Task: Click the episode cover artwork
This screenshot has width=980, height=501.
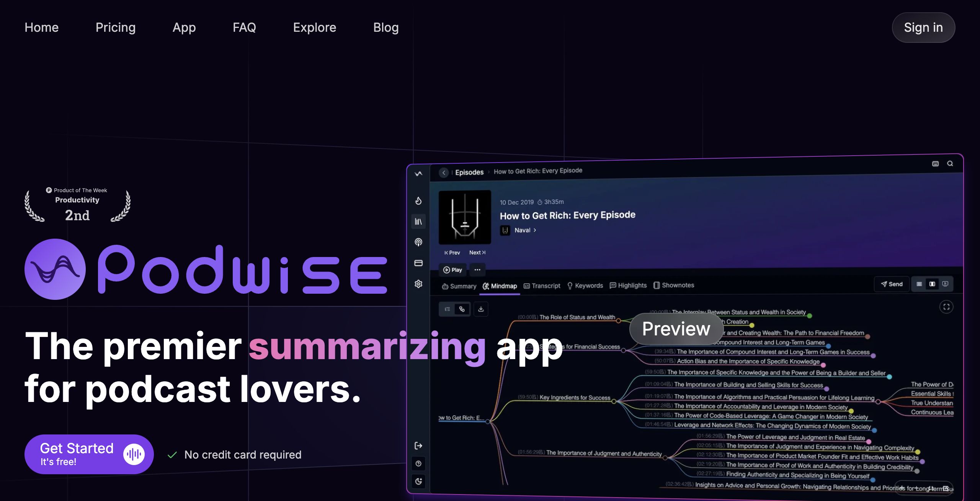Action: coord(465,217)
